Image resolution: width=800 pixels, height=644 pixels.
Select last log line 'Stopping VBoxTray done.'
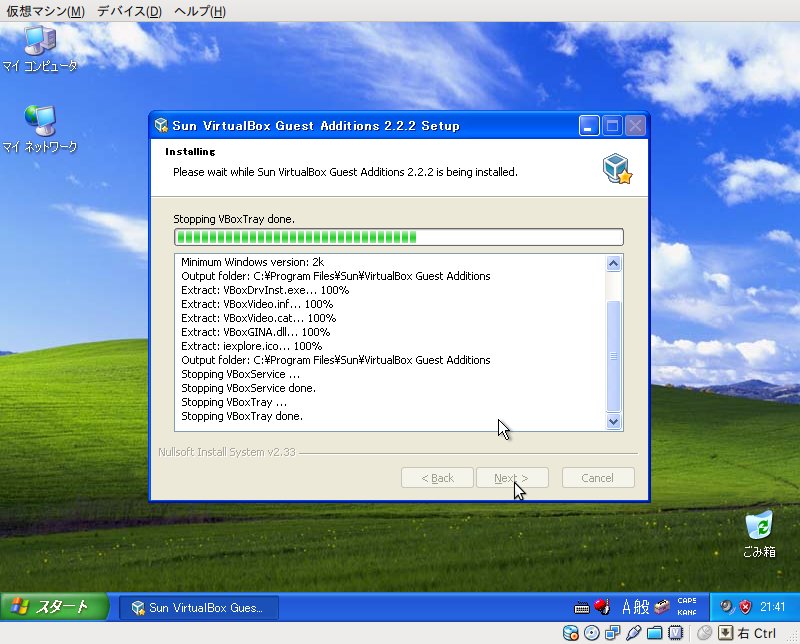tap(242, 416)
